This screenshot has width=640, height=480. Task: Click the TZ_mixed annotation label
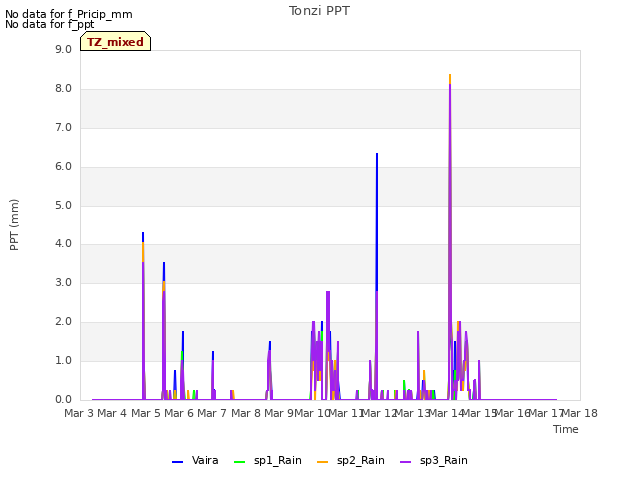tap(116, 42)
